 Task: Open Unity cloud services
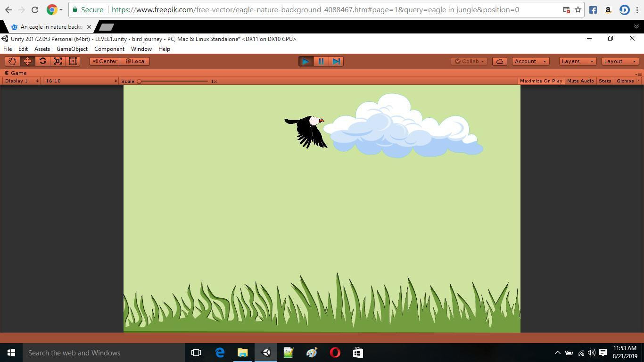[x=499, y=61]
